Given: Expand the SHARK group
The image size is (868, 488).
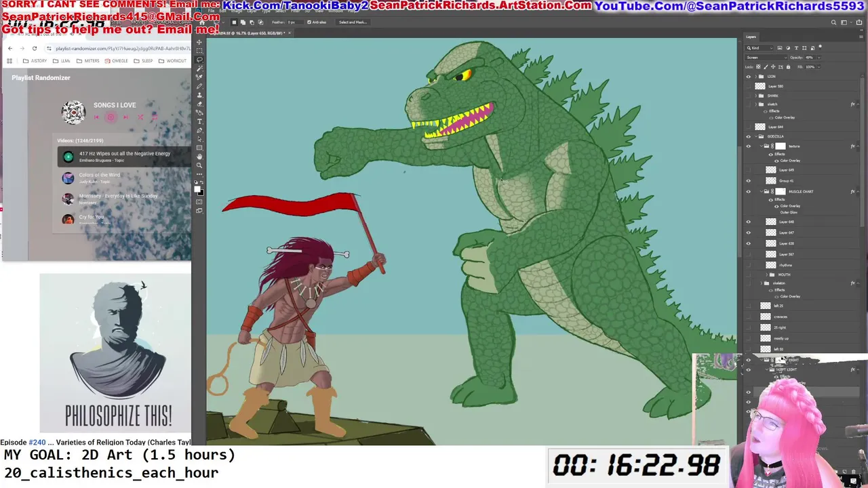Looking at the screenshot, I should (755, 96).
